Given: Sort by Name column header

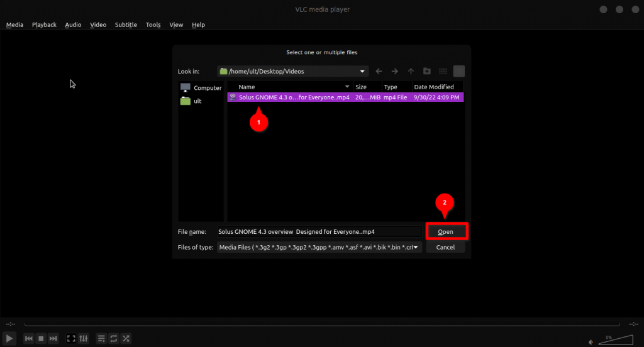Looking at the screenshot, I should [290, 87].
